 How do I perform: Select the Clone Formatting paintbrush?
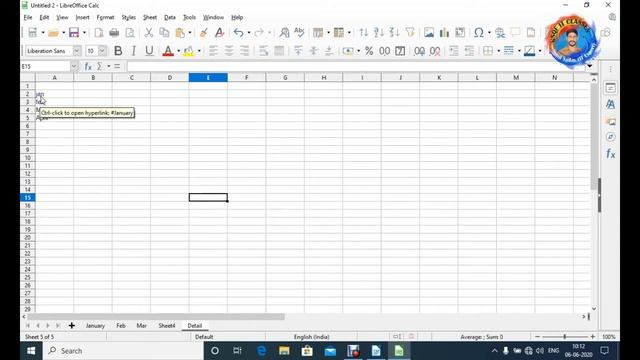click(x=204, y=33)
